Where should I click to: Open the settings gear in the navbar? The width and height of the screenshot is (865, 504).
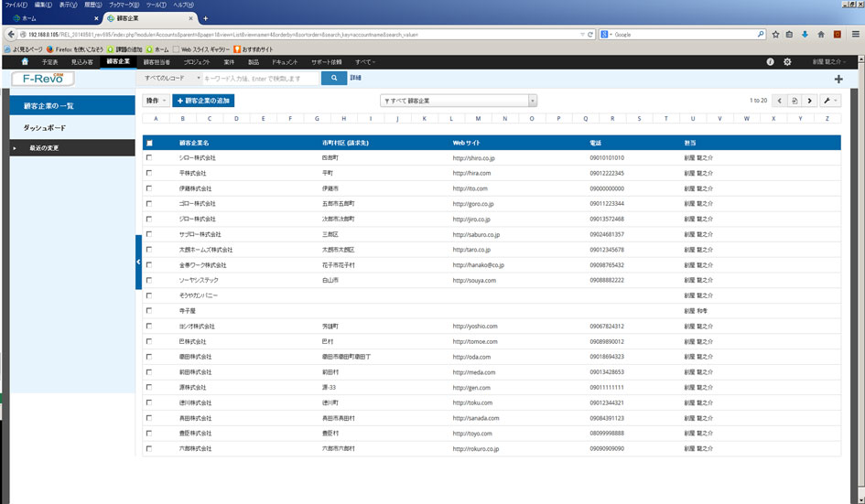787,62
